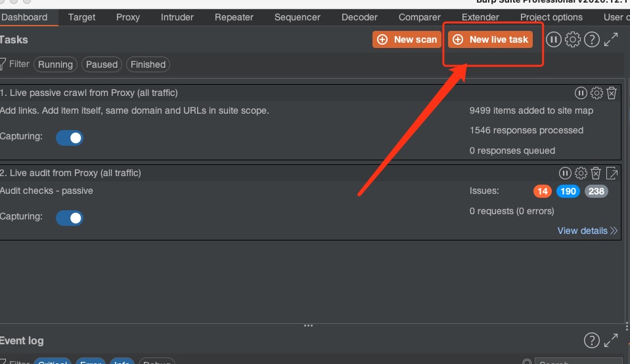The image size is (630, 364).
Task: Click the Event log search field
Action: pyautogui.click(x=579, y=361)
